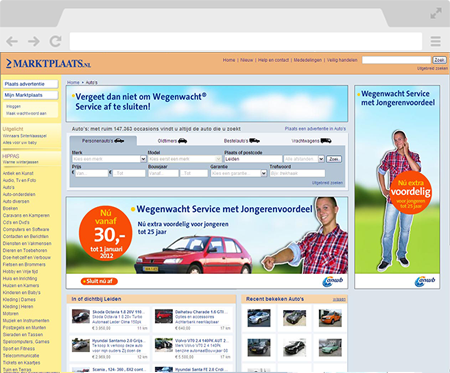Click the browser address bar
Viewport: 450px width, 373px height.
[x=246, y=41]
